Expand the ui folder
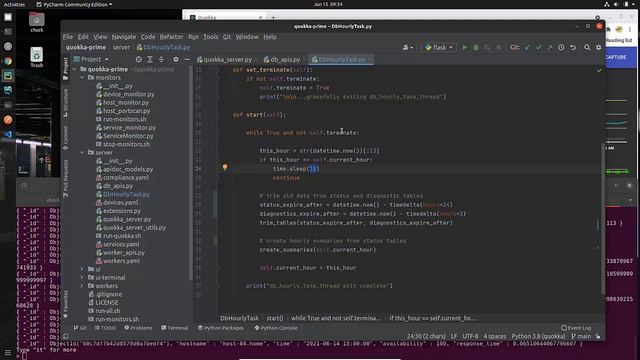 coord(82,269)
